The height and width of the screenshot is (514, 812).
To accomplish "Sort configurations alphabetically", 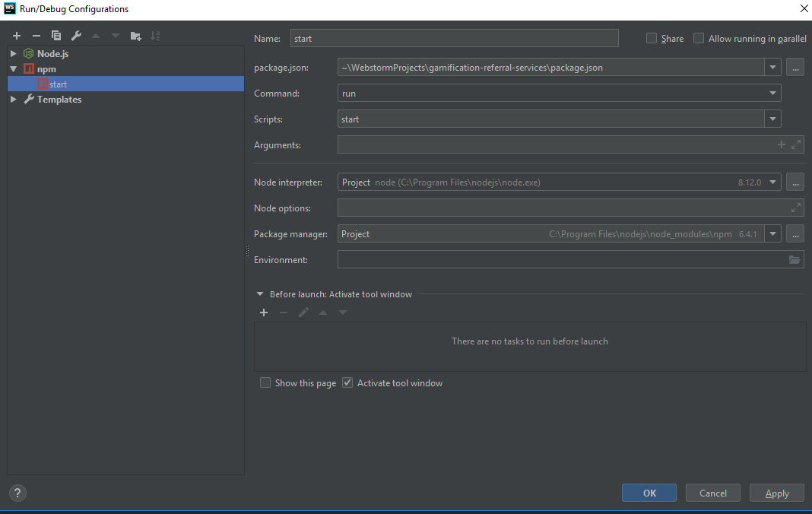I will 155,35.
